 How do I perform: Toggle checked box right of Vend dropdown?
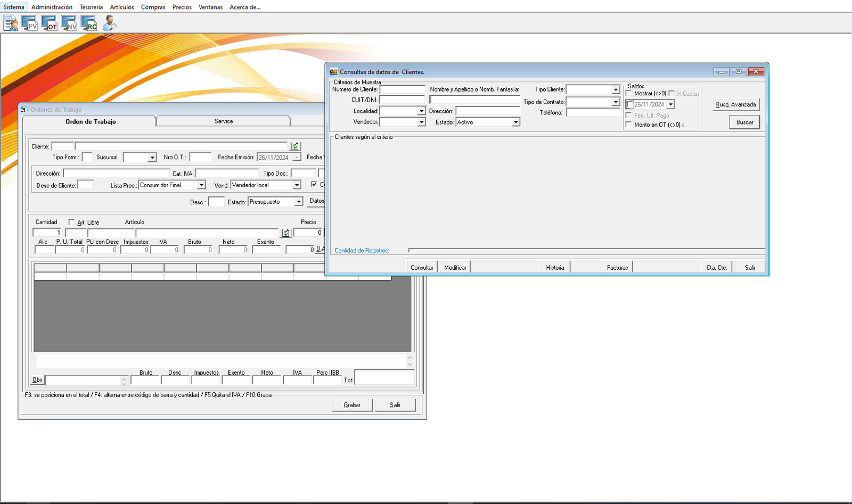[x=314, y=184]
